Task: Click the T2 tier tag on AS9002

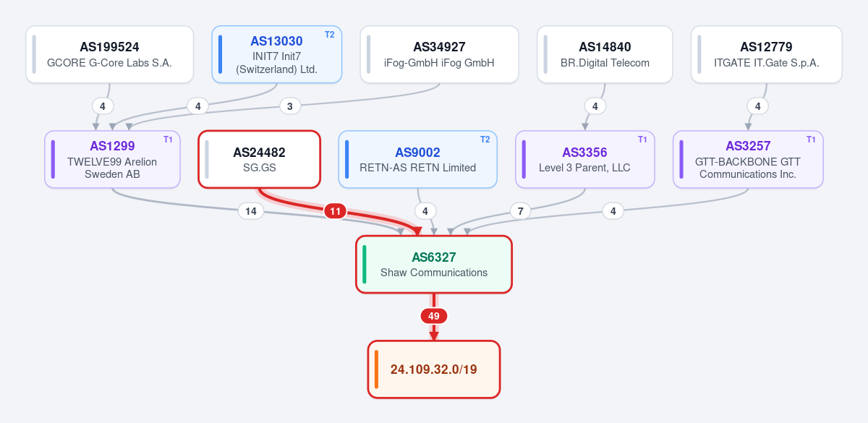Action: click(x=485, y=140)
